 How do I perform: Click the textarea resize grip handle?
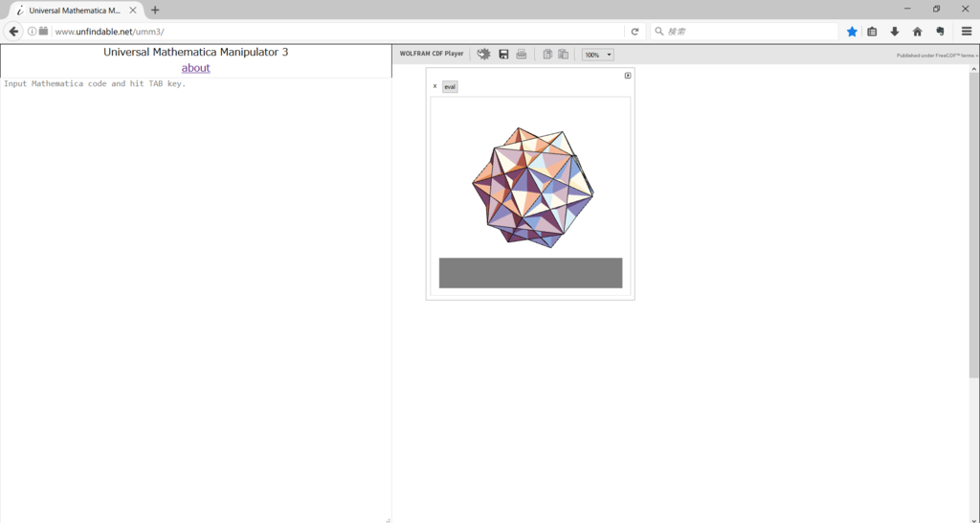tap(388, 520)
